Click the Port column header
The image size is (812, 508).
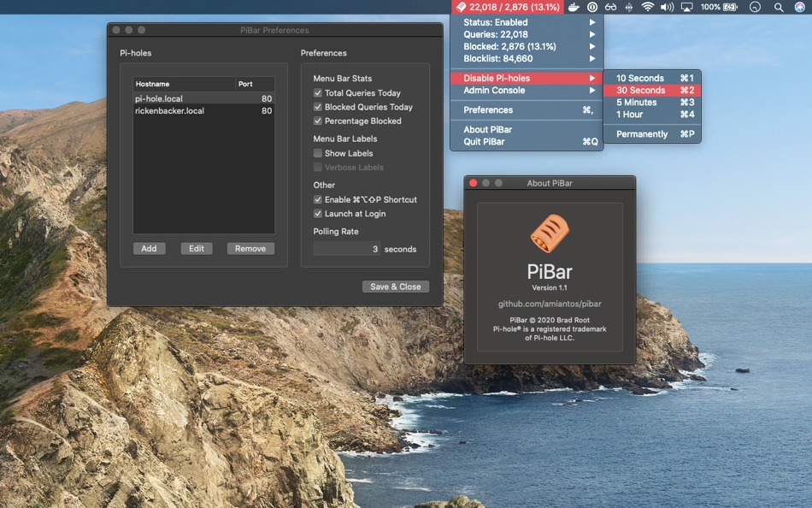pos(255,84)
